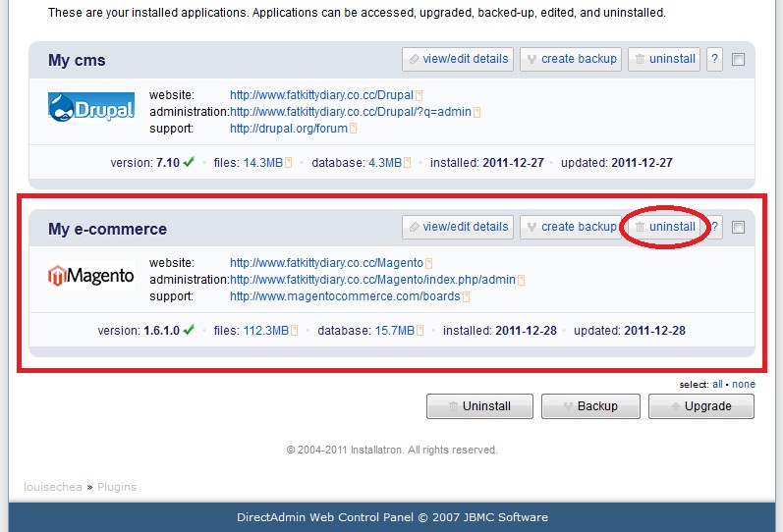This screenshot has height=532, width=783.
Task: Click Drupal version 7.10 text
Action: pos(144,163)
